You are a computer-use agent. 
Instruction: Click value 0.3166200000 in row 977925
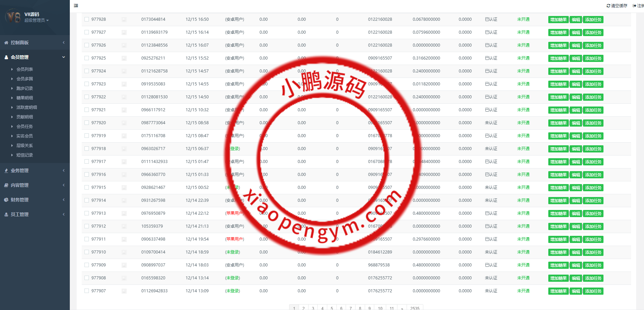pyautogui.click(x=426, y=58)
